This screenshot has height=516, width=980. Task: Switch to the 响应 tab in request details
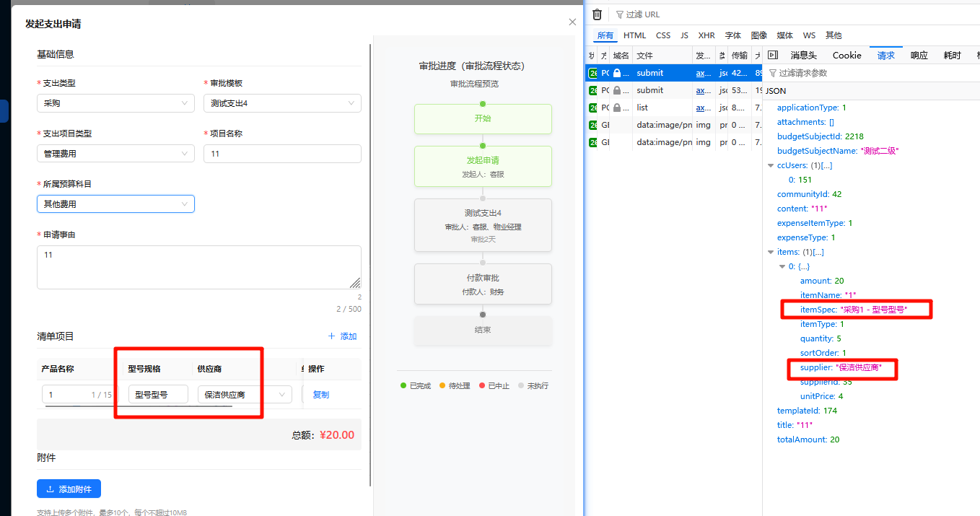coord(919,56)
